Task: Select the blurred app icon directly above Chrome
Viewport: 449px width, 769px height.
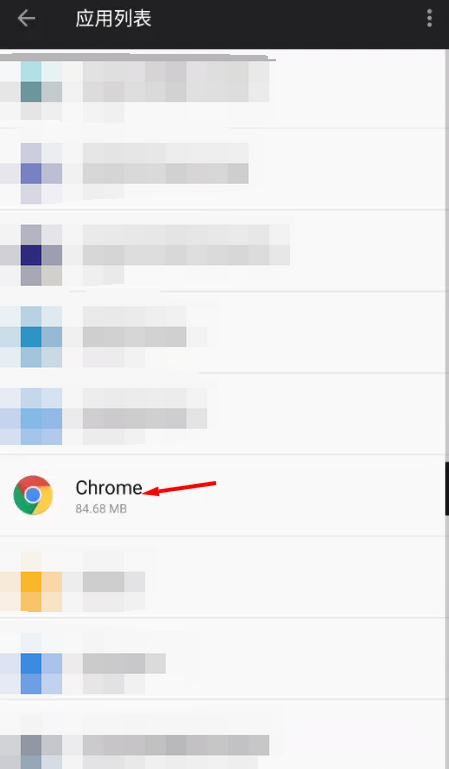Action: [x=41, y=417]
